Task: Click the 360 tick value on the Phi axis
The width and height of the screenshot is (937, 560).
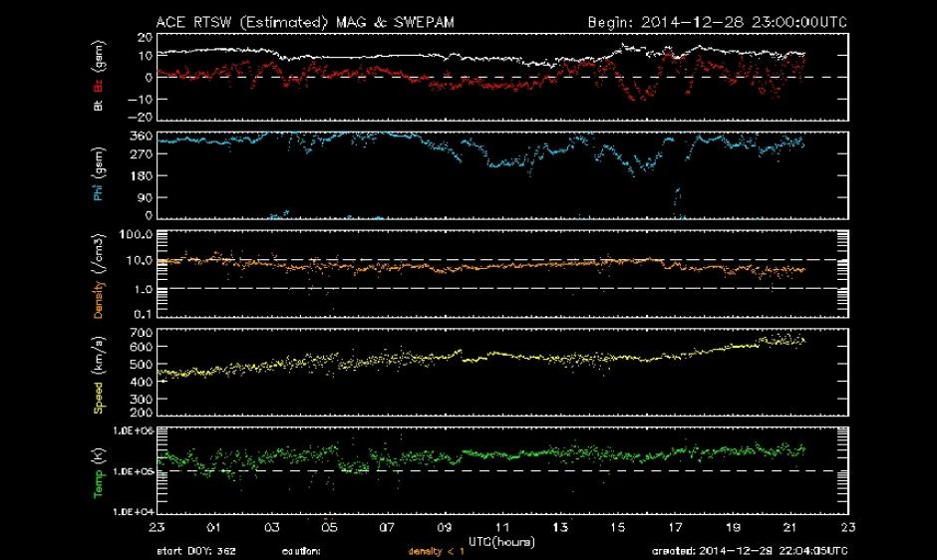Action: tap(141, 136)
